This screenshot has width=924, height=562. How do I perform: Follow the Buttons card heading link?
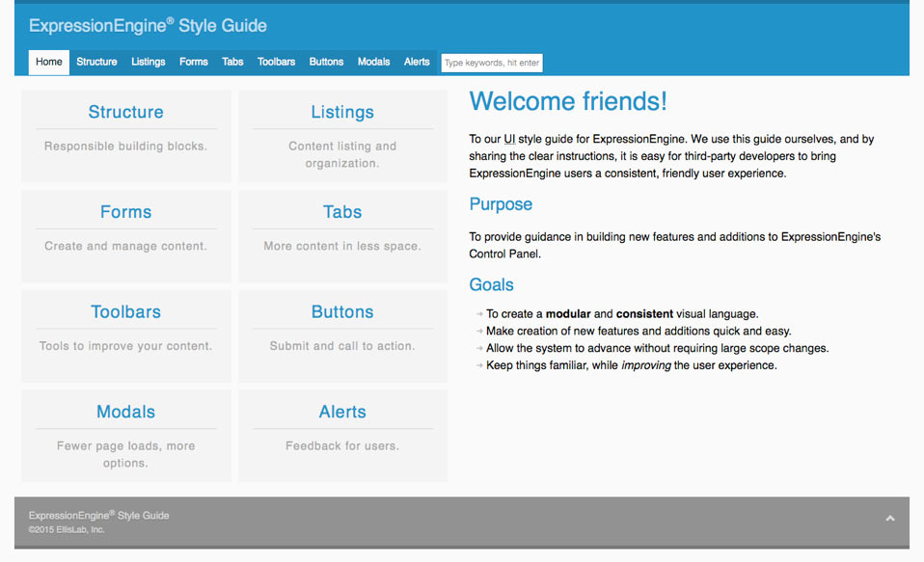click(342, 311)
